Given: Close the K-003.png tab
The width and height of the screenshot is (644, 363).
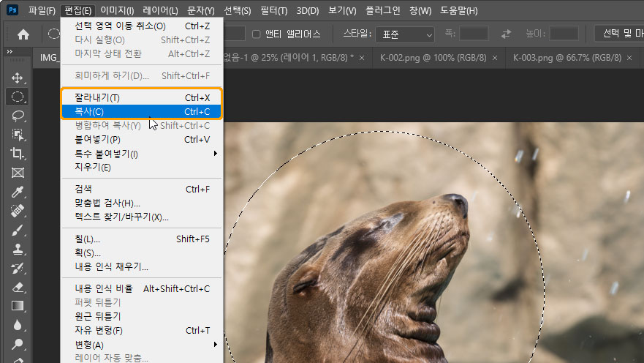Looking at the screenshot, I should 629,58.
